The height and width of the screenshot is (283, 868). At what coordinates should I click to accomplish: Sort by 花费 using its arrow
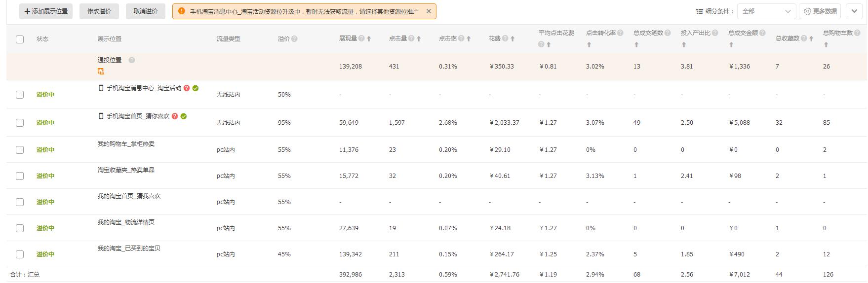pos(513,38)
